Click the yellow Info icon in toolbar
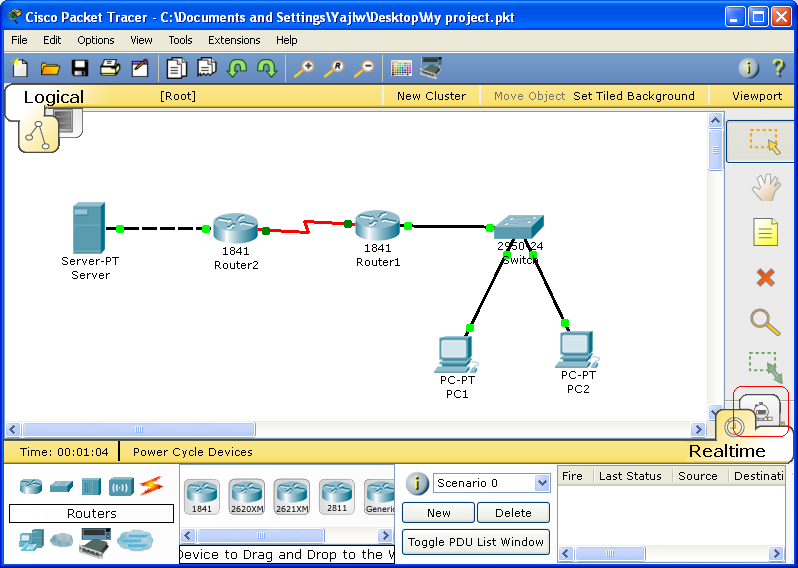Viewport: 798px width, 568px height. coord(749,68)
